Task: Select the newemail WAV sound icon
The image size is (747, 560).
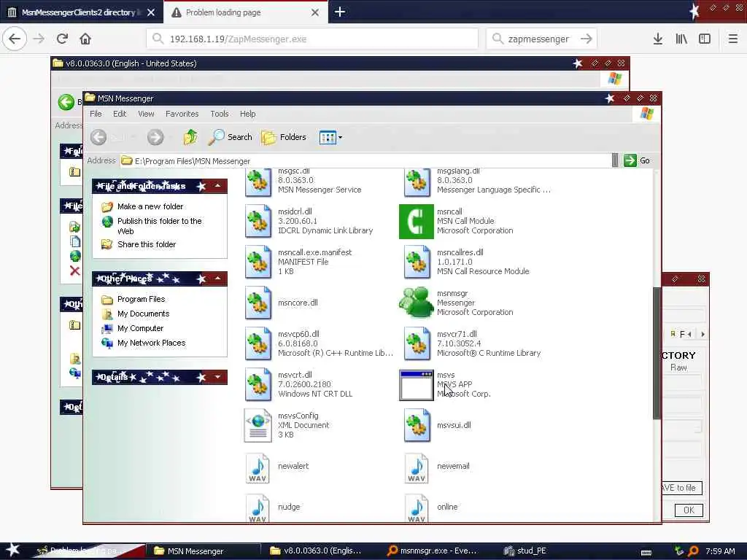Action: tap(417, 467)
